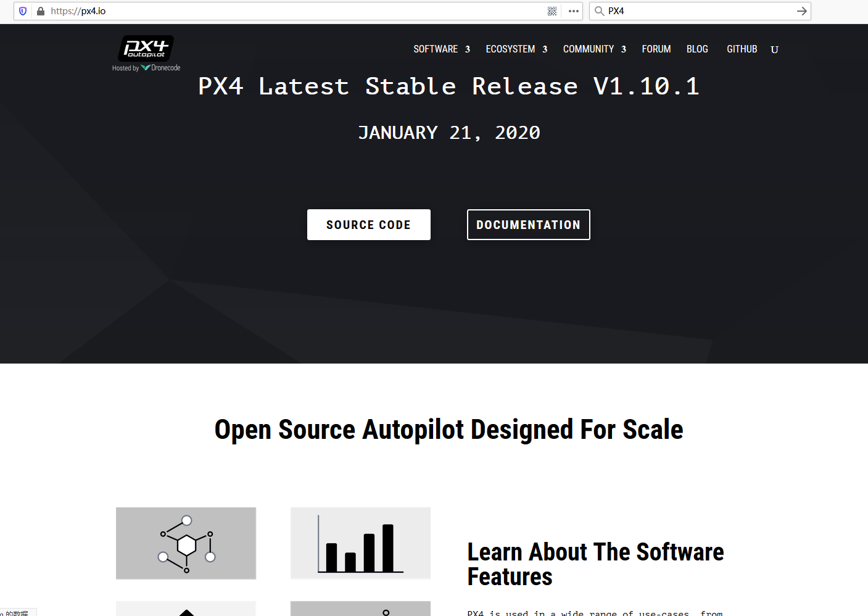868x616 pixels.
Task: Expand the SOFTWARE dropdown menu
Action: [442, 49]
